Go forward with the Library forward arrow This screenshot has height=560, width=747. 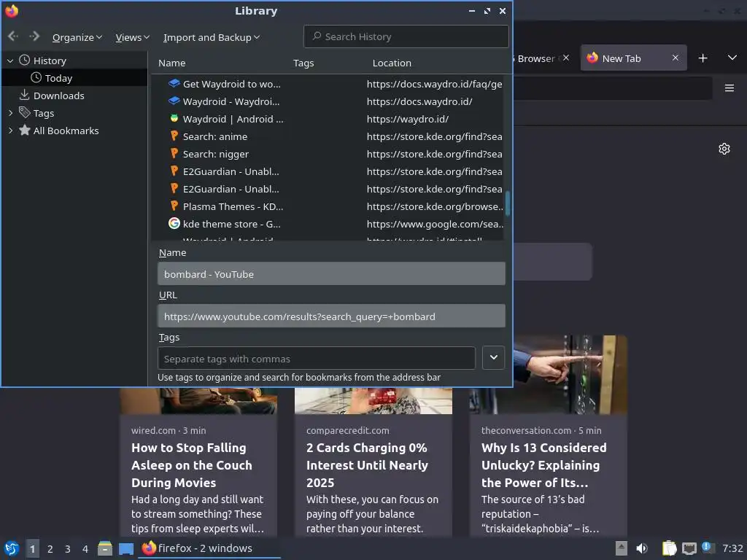point(34,36)
